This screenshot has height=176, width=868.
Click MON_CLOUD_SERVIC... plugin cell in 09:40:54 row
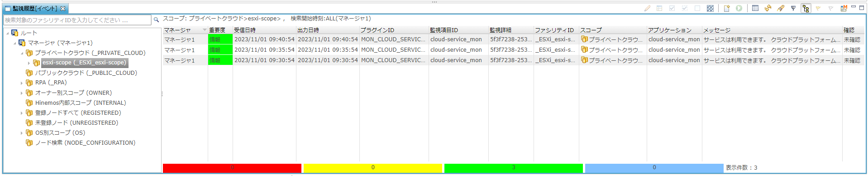coord(393,39)
